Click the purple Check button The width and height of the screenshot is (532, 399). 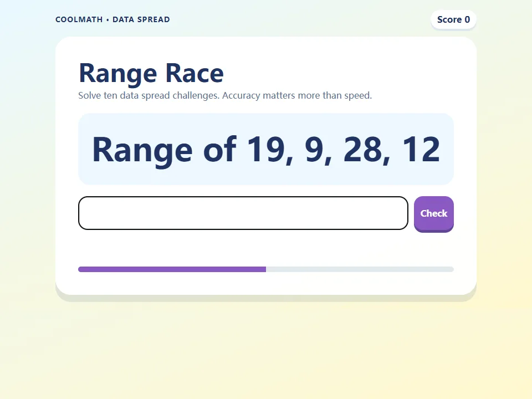pyautogui.click(x=433, y=214)
